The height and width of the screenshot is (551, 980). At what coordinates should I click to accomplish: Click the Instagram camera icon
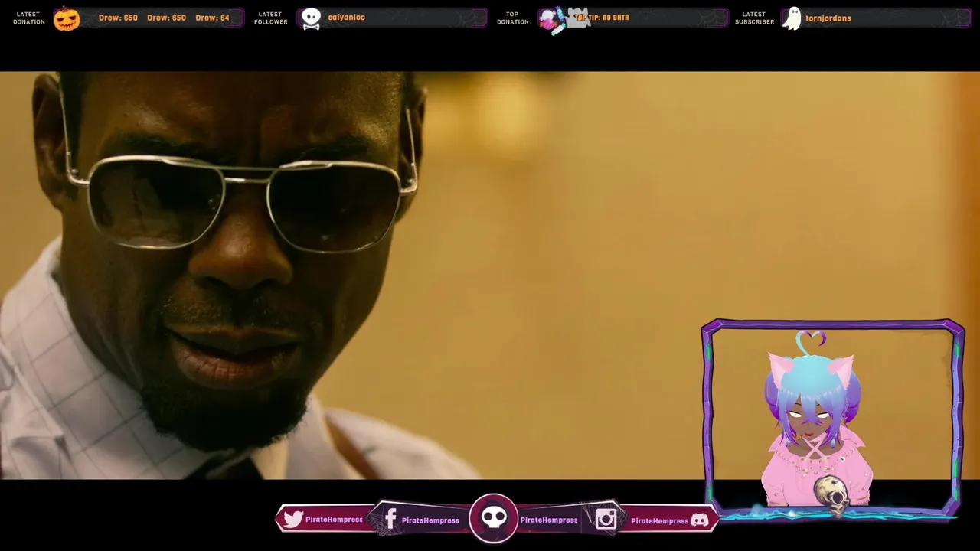click(606, 520)
